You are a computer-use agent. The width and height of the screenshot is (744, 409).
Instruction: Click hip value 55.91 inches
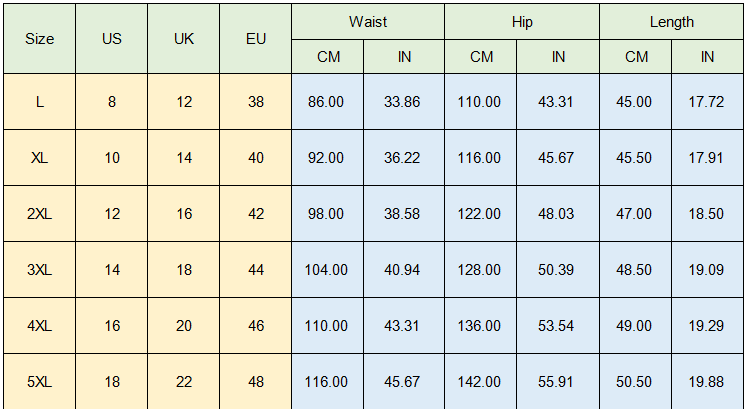pos(558,382)
